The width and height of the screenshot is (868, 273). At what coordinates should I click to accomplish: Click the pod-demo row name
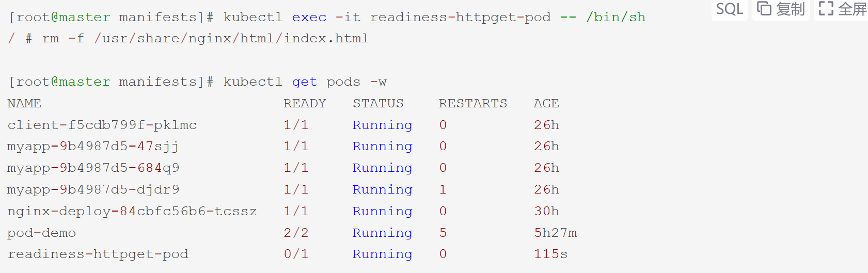42,233
